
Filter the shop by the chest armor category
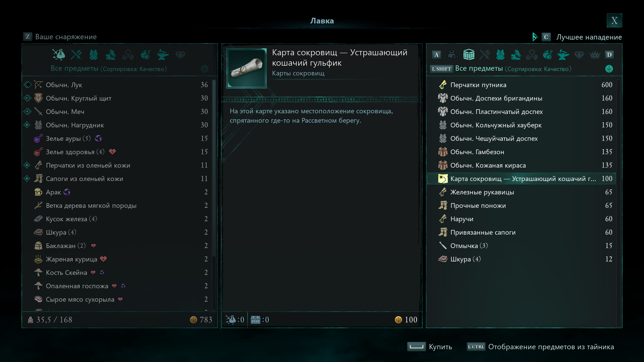tap(500, 55)
